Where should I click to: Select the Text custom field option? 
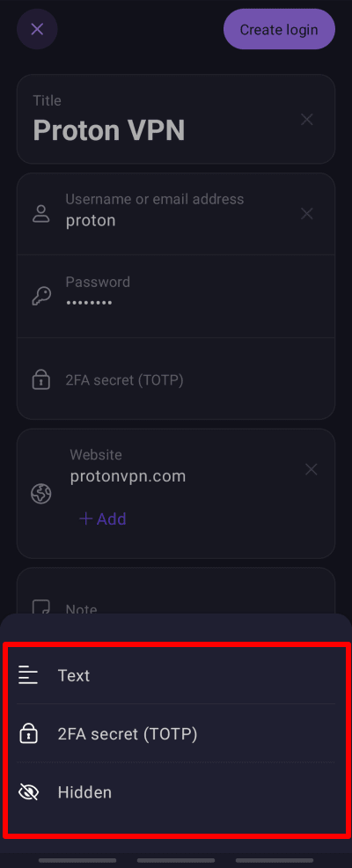point(176,675)
